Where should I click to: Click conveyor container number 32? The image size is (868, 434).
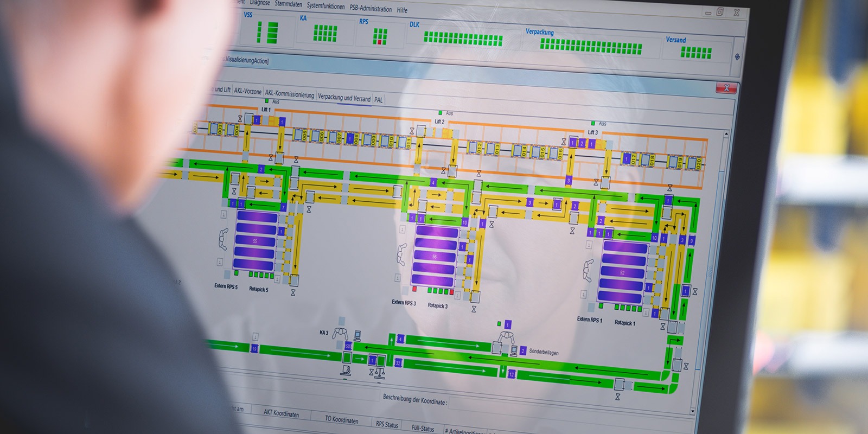[398, 363]
